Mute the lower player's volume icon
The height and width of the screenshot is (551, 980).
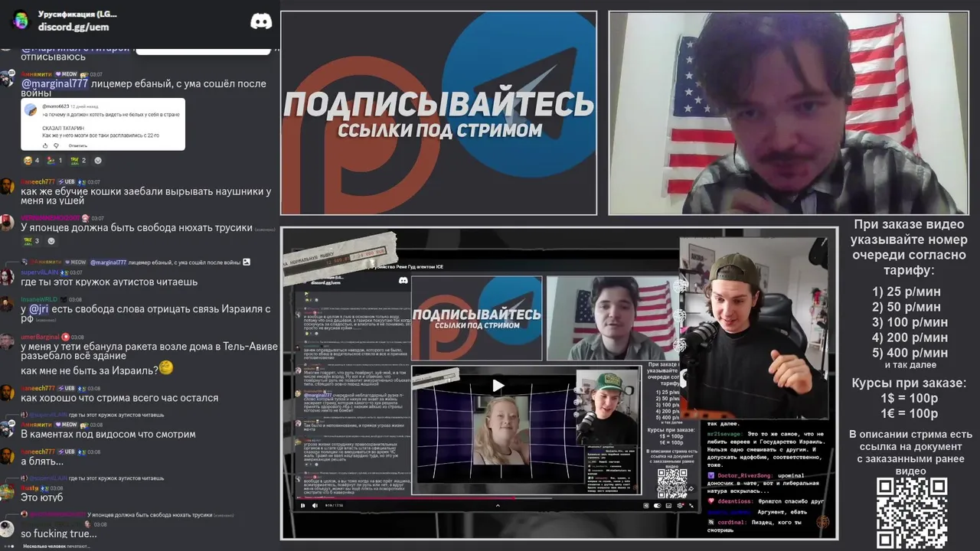(315, 505)
